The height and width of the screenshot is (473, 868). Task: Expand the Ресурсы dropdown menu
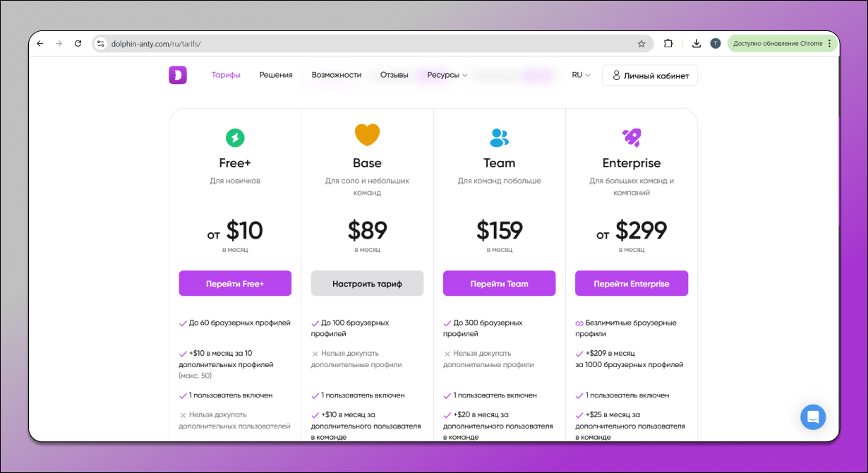(x=445, y=74)
